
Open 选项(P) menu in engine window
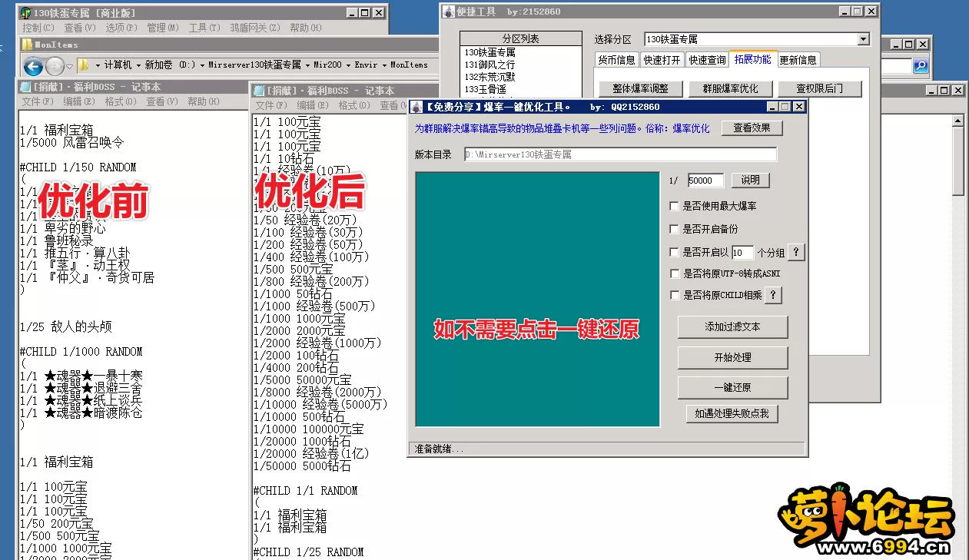click(121, 28)
